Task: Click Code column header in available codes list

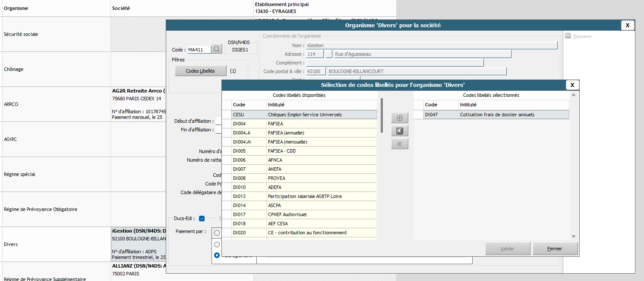Action: point(249,105)
